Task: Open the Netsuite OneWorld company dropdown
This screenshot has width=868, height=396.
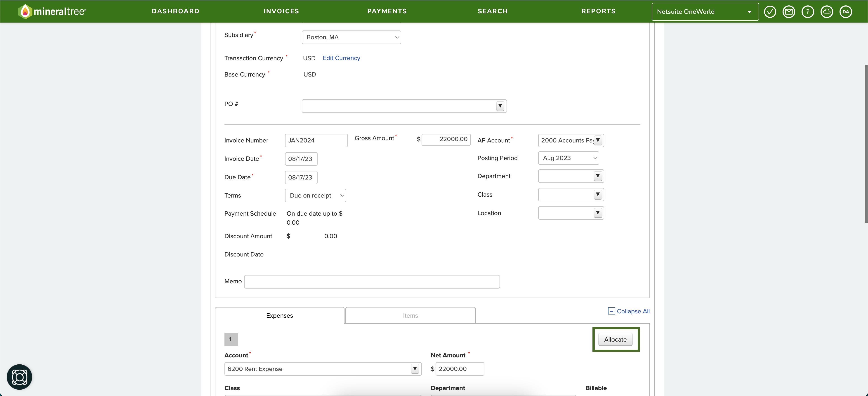Action: point(705,12)
